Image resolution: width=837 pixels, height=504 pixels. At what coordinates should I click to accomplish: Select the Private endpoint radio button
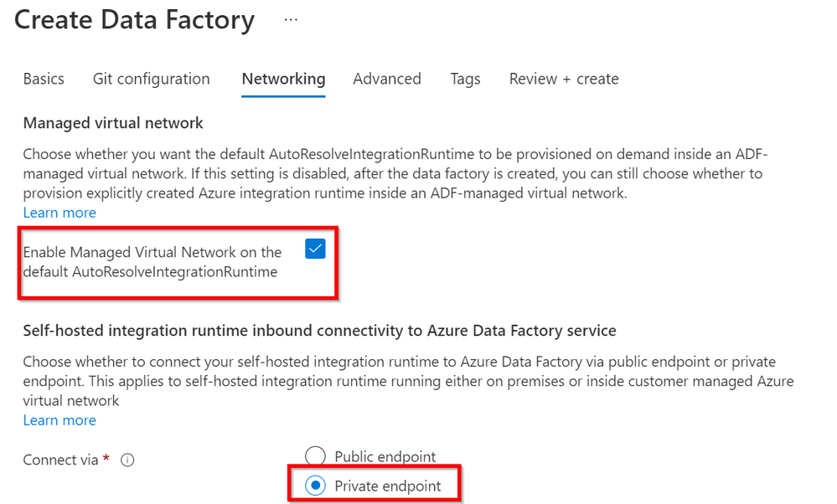pyautogui.click(x=315, y=486)
